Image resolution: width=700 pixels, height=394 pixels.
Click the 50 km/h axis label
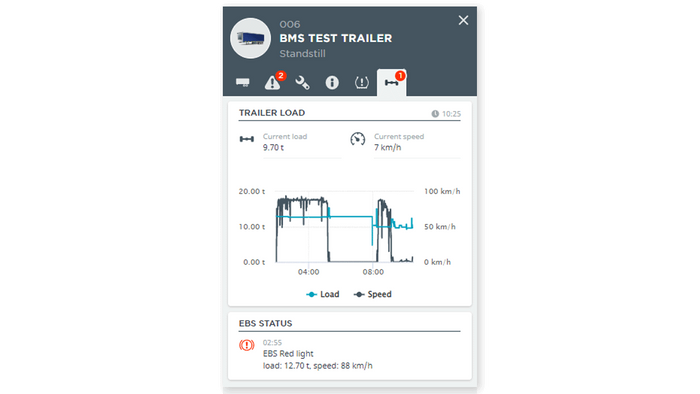click(440, 227)
